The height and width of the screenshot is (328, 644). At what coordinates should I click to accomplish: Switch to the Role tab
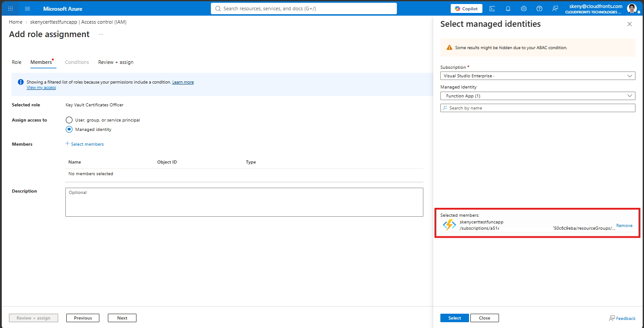tap(17, 62)
